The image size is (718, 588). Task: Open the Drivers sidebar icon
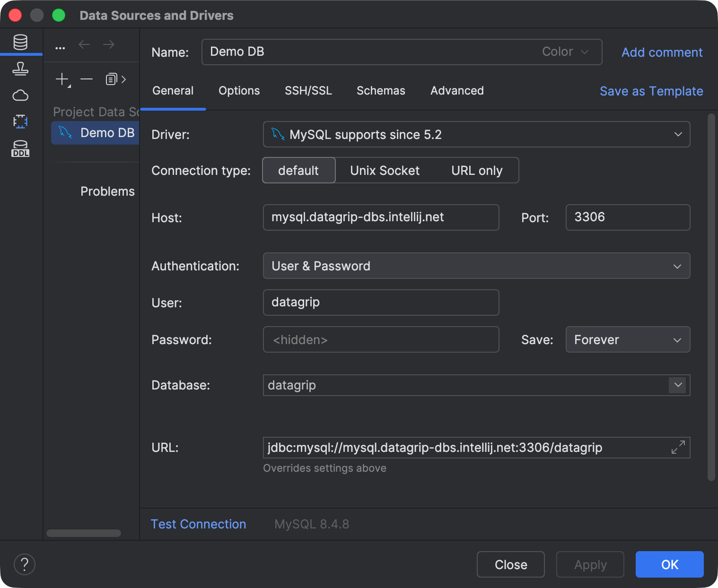20,69
